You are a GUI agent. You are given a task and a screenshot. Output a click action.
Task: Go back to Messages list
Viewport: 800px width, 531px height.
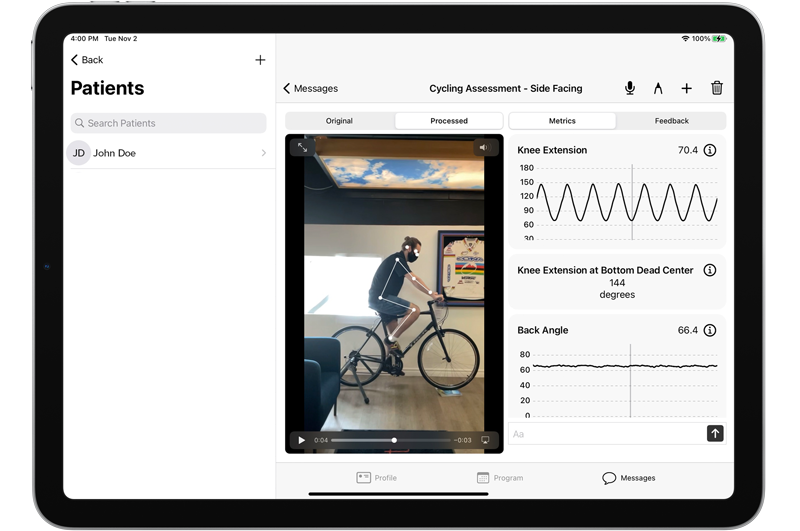(x=311, y=88)
